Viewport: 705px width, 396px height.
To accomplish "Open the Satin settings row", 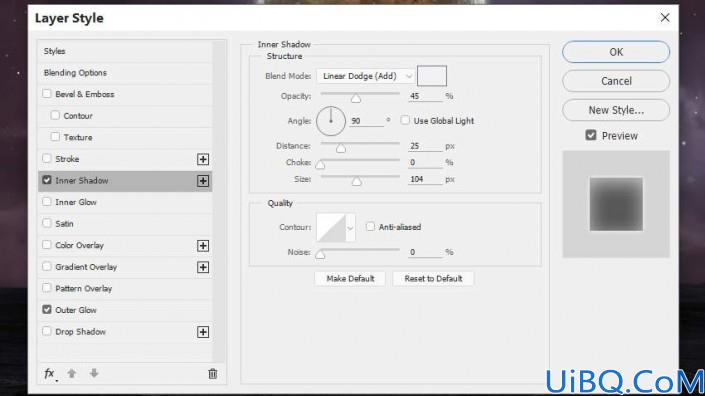I will [x=125, y=224].
